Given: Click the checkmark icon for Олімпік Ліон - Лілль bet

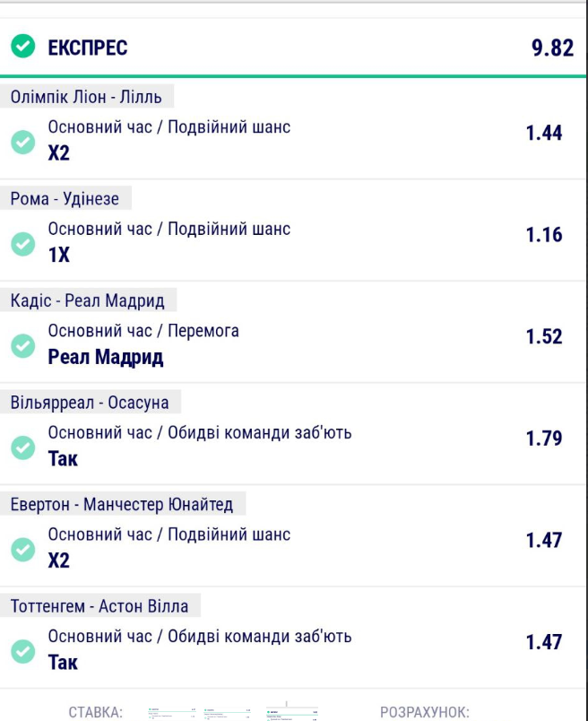Looking at the screenshot, I should coord(23,142).
